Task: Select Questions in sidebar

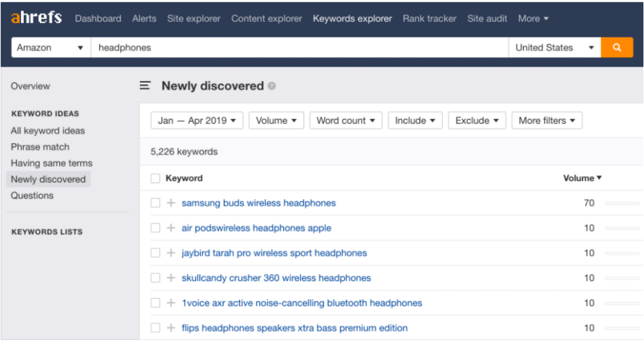Action: [x=32, y=196]
